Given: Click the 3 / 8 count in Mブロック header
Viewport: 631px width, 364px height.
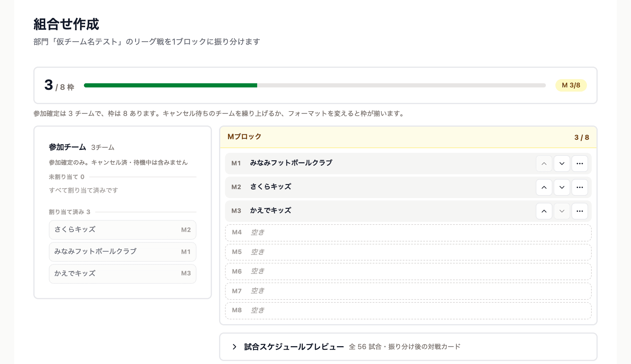Looking at the screenshot, I should pyautogui.click(x=582, y=137).
